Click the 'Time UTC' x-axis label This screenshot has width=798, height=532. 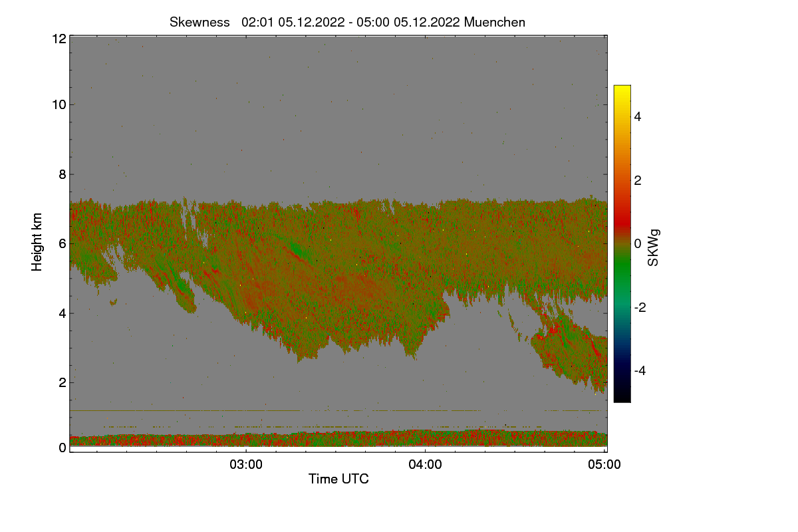338,479
